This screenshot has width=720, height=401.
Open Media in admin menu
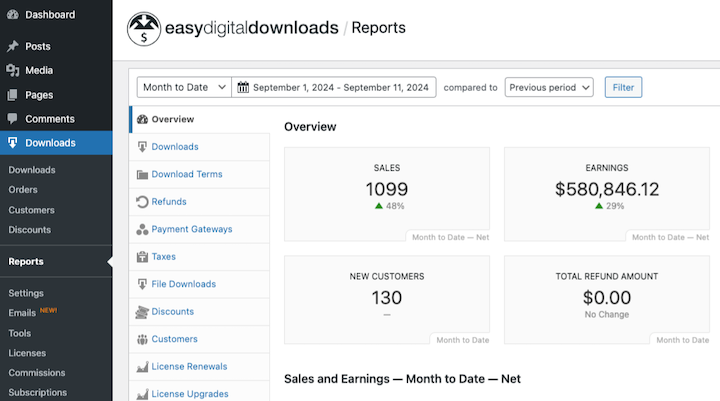pos(56,70)
